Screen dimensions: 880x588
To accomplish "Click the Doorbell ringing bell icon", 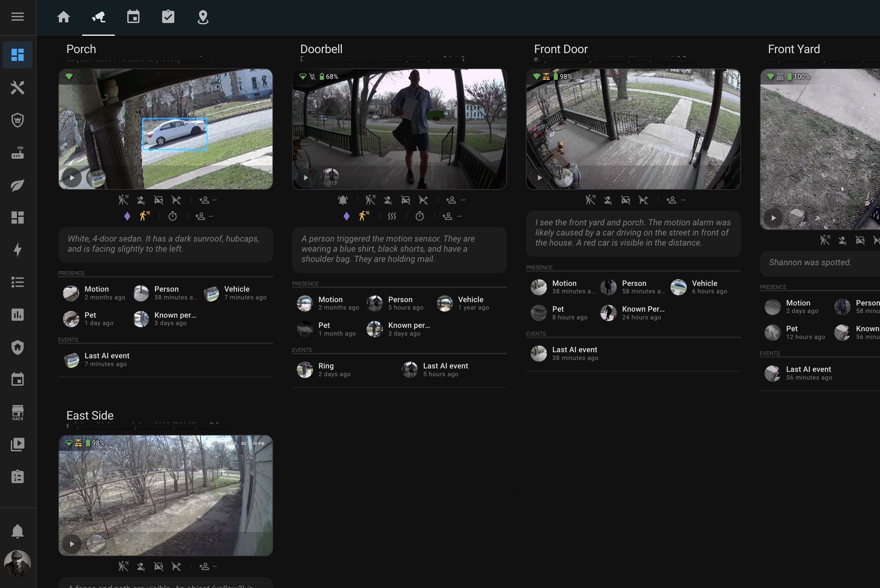I will [x=343, y=200].
